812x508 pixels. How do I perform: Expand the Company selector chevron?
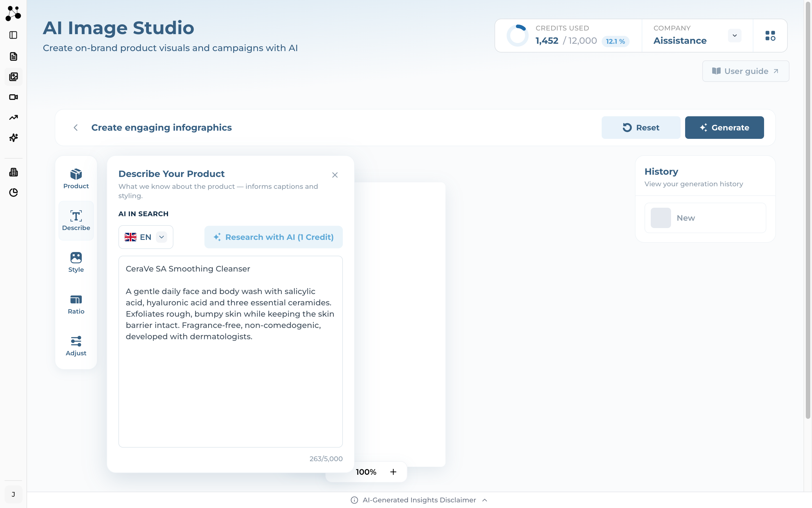point(734,36)
